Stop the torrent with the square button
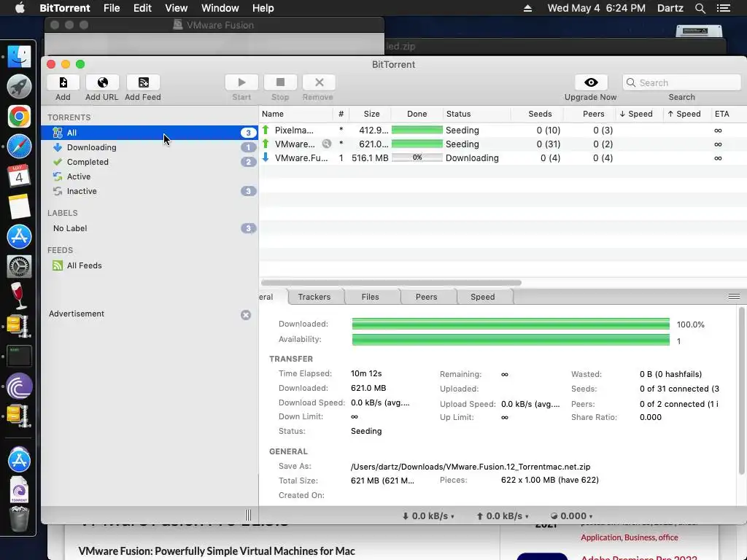Image resolution: width=747 pixels, height=560 pixels. click(280, 82)
